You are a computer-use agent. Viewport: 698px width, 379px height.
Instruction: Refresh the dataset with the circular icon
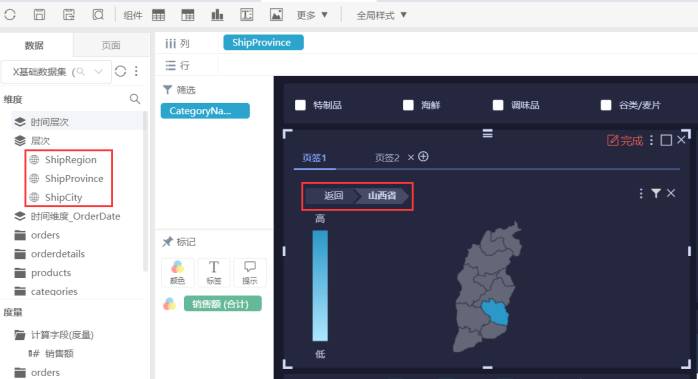120,71
